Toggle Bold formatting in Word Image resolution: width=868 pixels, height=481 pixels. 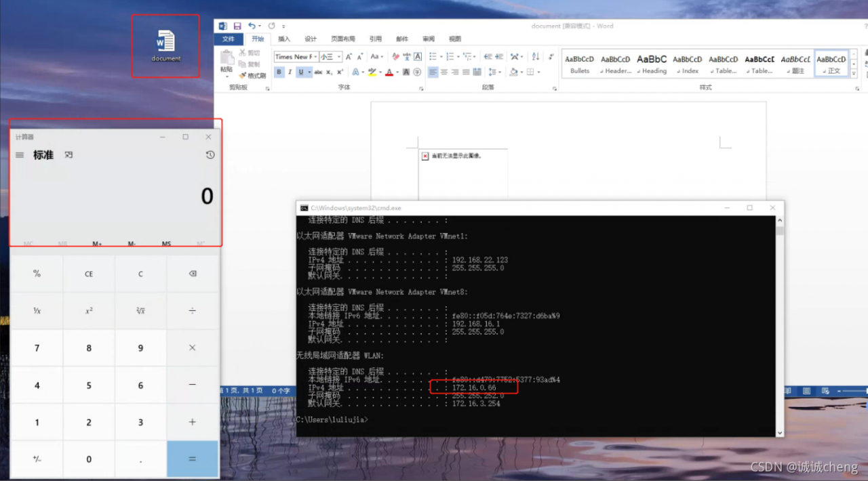click(x=279, y=72)
